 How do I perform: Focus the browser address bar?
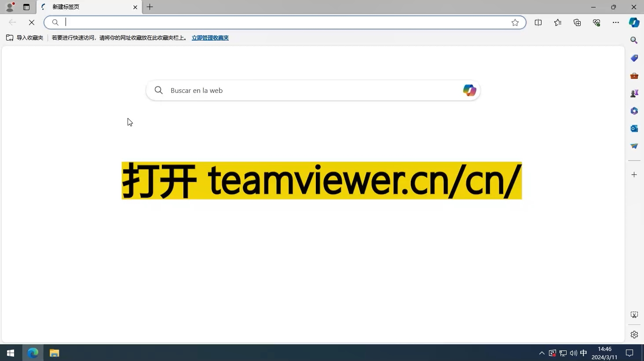285,22
